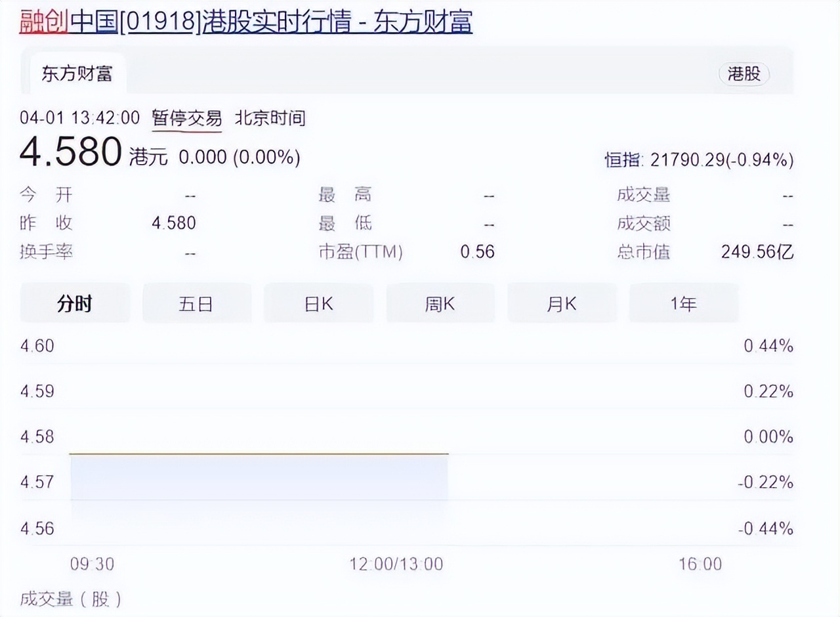Click the 今开 label
840x617 pixels.
pos(47,194)
